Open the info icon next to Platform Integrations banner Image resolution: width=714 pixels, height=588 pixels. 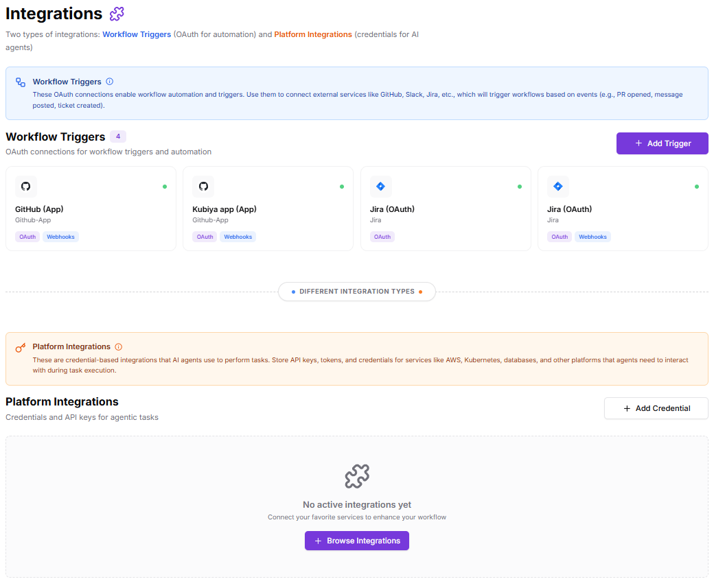point(119,346)
